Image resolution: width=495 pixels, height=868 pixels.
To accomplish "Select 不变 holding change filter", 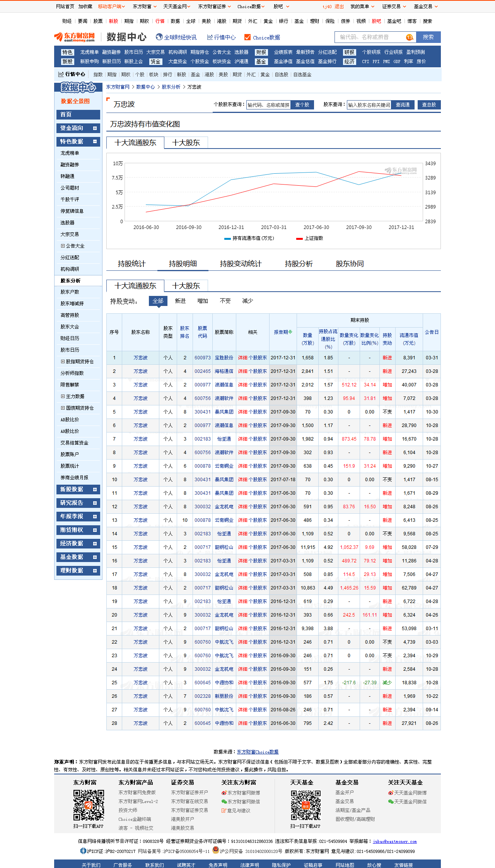I will pyautogui.click(x=225, y=301).
